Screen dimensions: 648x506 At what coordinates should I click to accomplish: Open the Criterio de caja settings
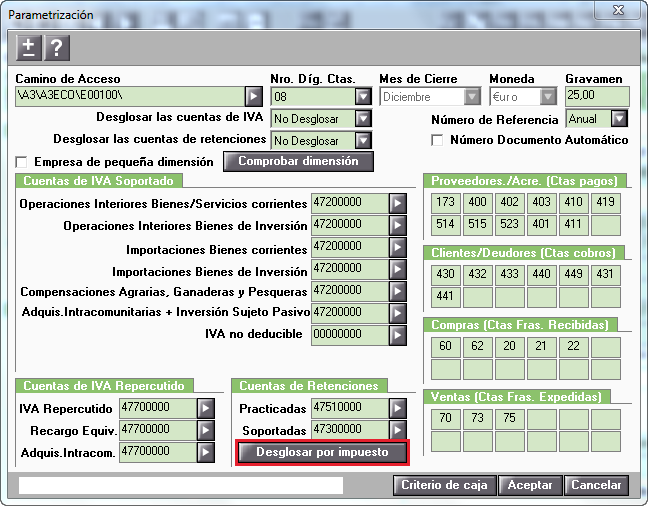coord(445,485)
